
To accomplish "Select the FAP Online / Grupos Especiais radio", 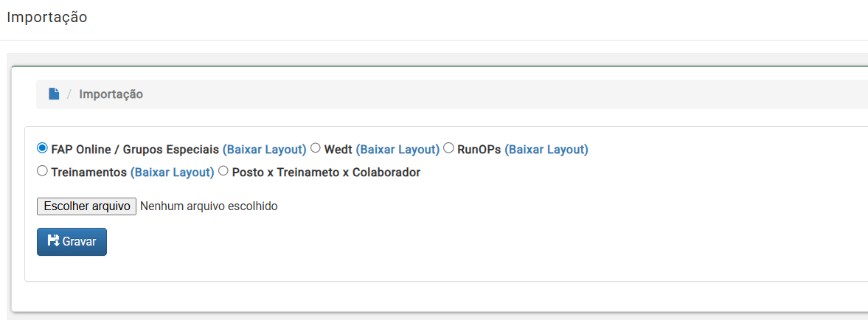I will pyautogui.click(x=42, y=148).
